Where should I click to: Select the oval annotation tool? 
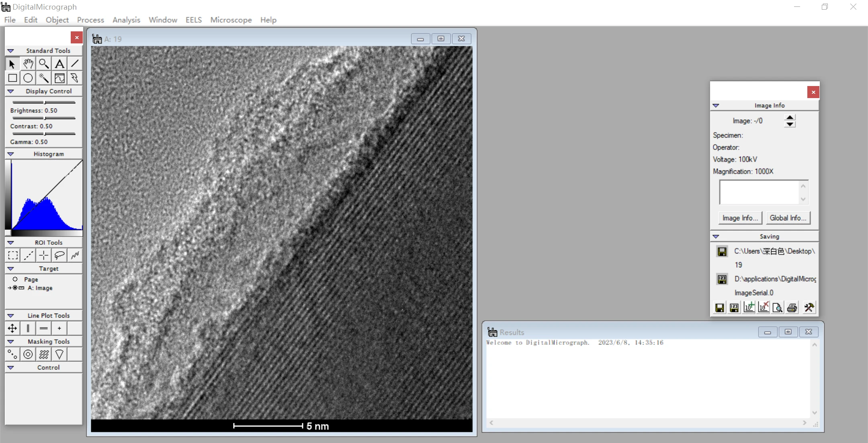point(28,78)
